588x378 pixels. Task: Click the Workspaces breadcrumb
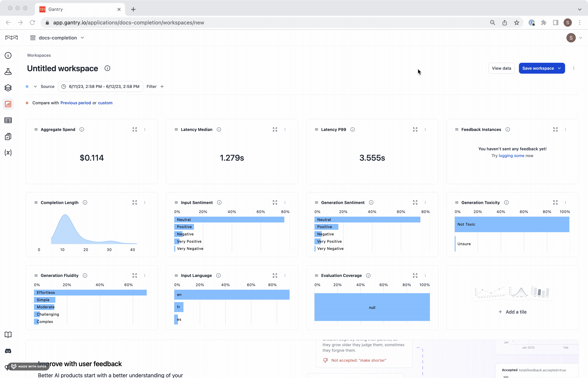point(39,55)
